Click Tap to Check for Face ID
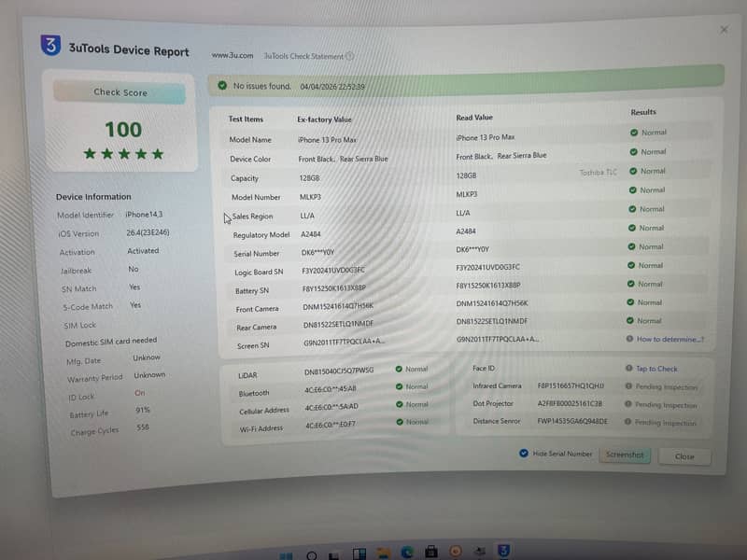 (656, 369)
